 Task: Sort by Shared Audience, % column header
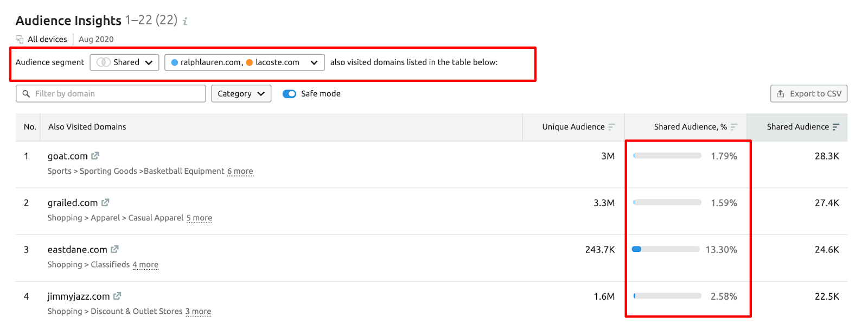686,127
